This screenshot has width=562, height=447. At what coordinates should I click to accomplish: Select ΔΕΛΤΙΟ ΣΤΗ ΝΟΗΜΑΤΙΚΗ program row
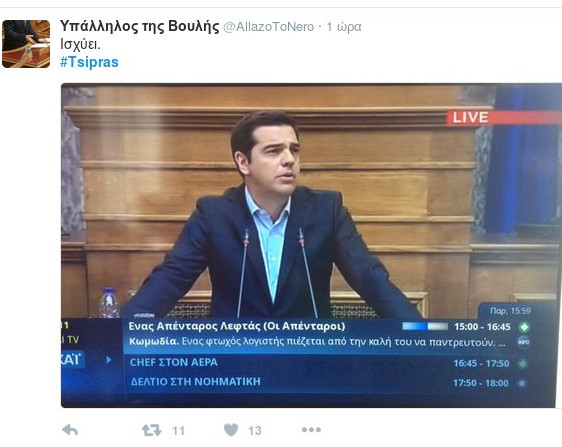[x=320, y=382]
